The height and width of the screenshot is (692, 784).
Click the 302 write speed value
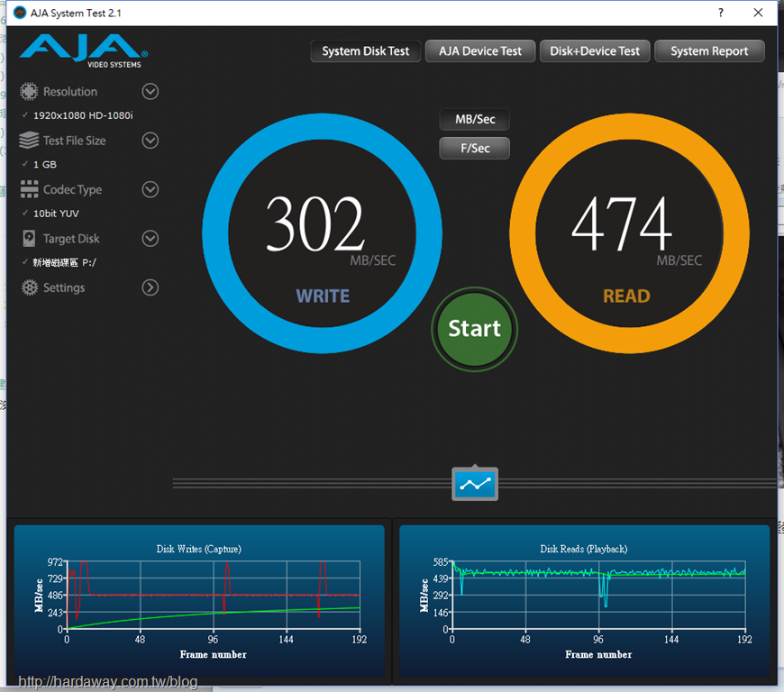(315, 223)
